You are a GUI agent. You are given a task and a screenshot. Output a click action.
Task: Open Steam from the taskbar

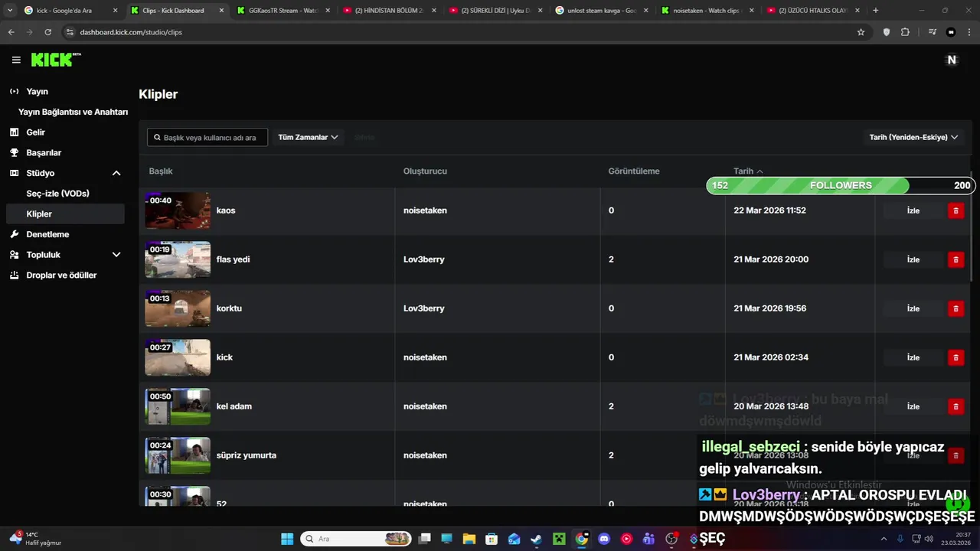536,539
